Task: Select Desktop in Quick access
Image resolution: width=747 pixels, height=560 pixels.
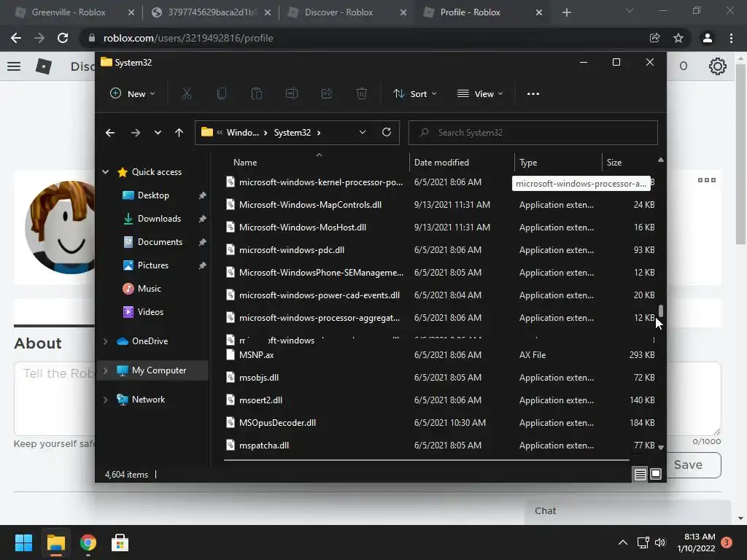Action: pyautogui.click(x=153, y=195)
